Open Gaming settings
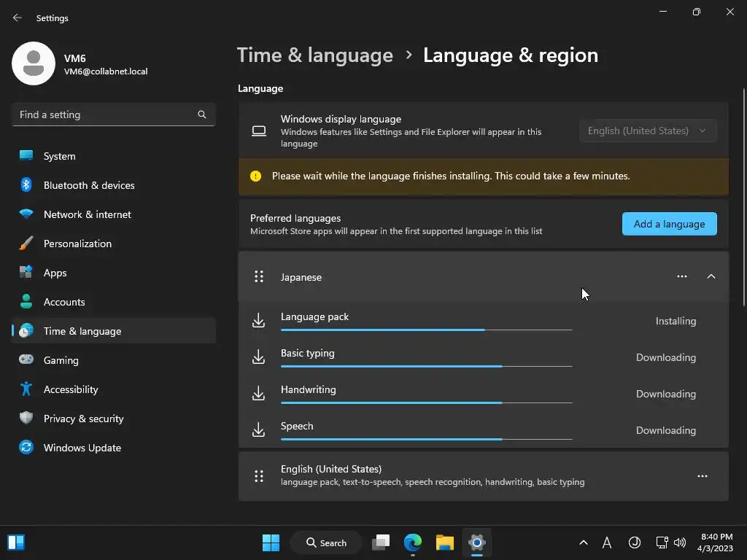Screen dimensions: 747x560 (114, 359)
